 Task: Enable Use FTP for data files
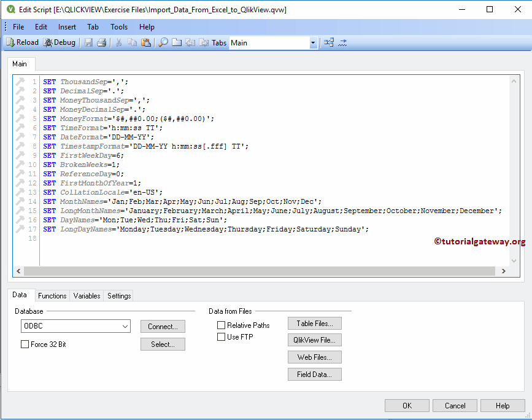coord(221,336)
